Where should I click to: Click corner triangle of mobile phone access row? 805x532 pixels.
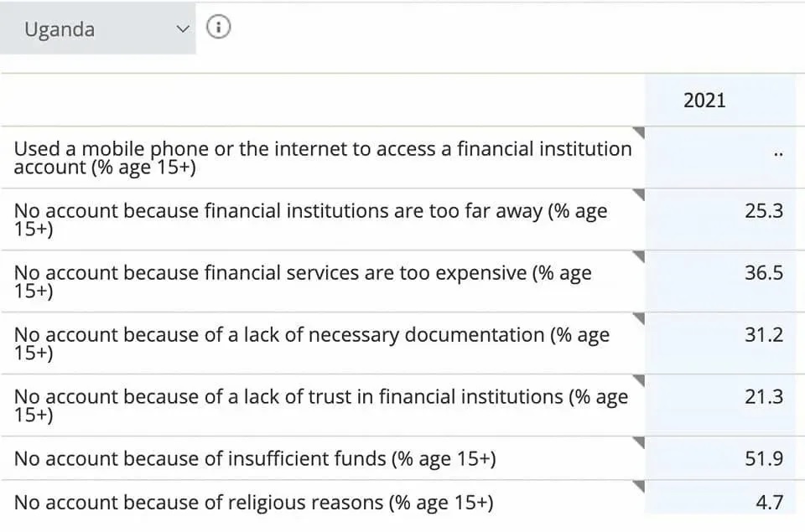639,132
